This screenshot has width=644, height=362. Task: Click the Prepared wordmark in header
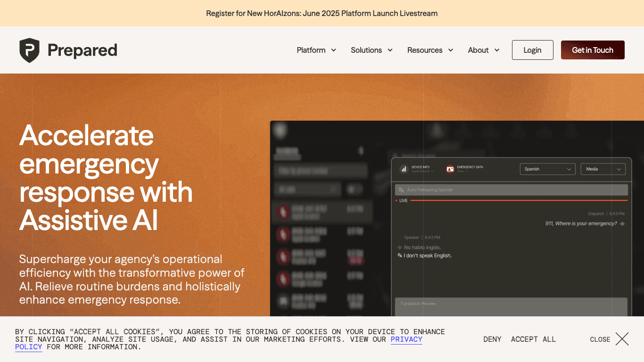[x=83, y=50]
